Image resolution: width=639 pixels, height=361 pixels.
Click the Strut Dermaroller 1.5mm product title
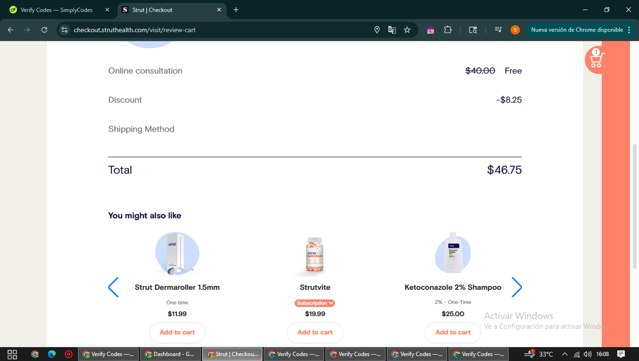point(177,287)
